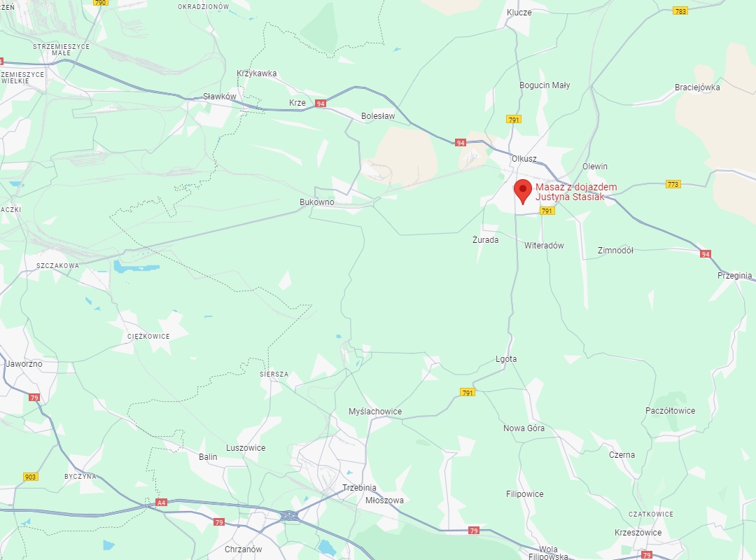Screen dimensions: 756x560
Task: Click the A4 motorway shield
Action: pyautogui.click(x=162, y=503)
